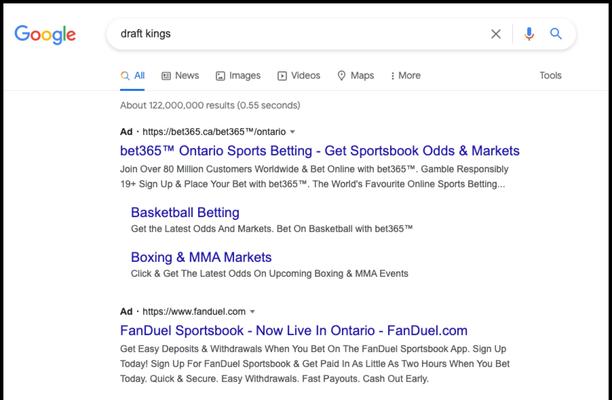Open the Boxing & MMA Markets sitelink
Image resolution: width=612 pixels, height=400 pixels.
[x=201, y=257]
